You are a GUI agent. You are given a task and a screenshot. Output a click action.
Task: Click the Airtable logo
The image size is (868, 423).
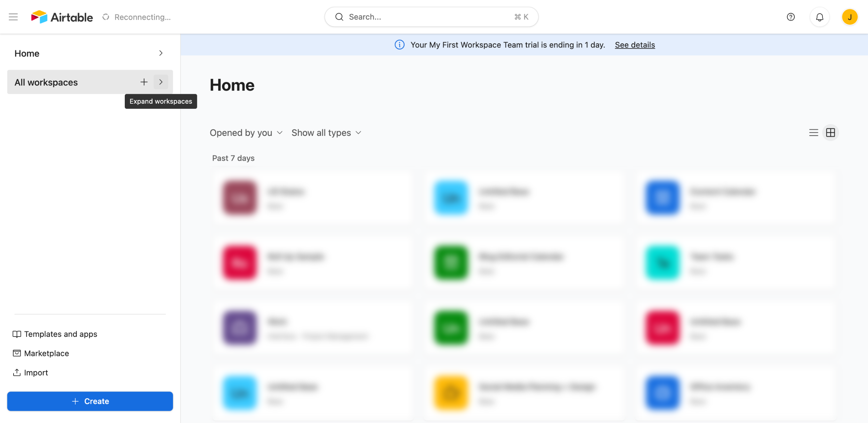(62, 17)
